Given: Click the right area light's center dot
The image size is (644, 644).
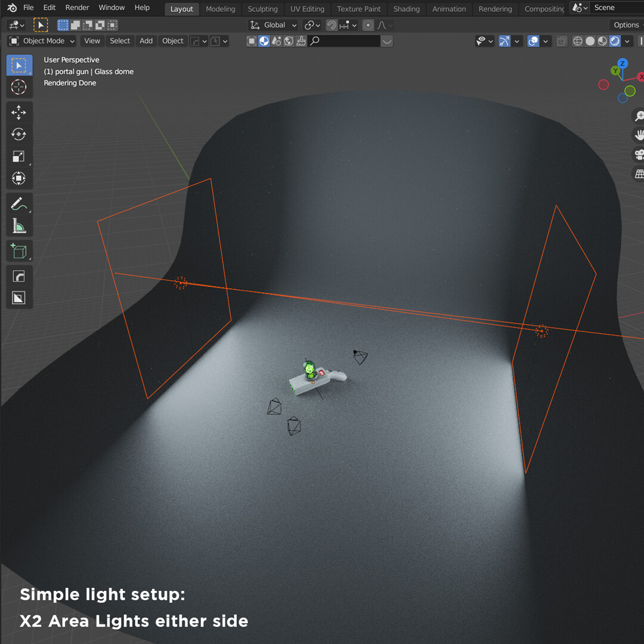Looking at the screenshot, I should (541, 330).
